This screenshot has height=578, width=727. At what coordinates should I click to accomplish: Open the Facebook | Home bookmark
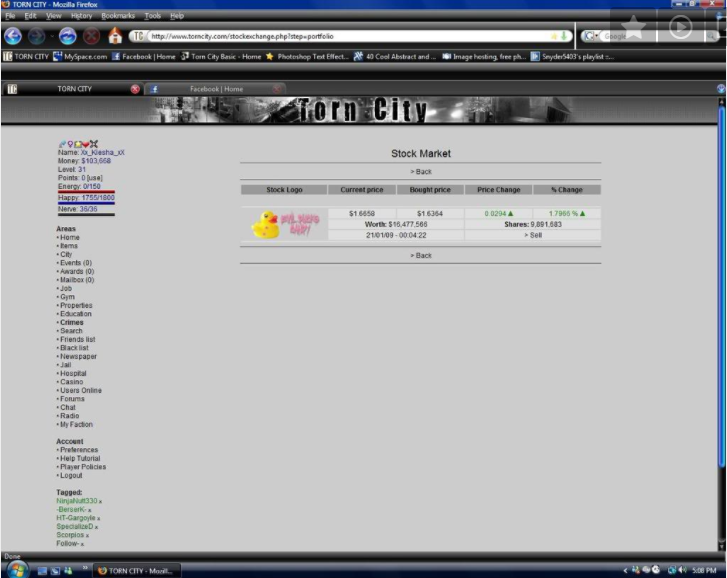(143, 57)
